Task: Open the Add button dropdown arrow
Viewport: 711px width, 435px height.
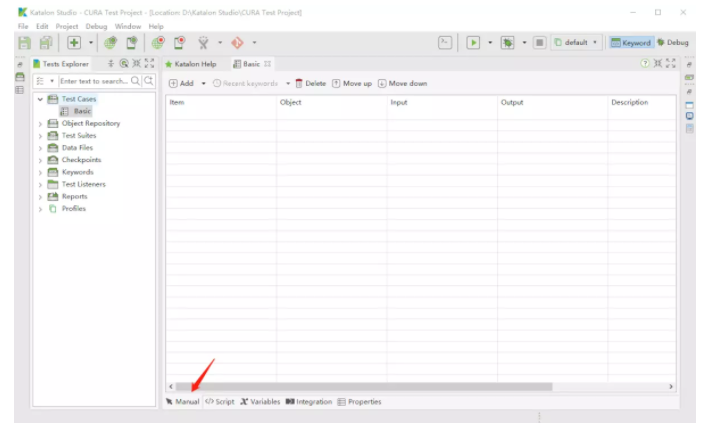Action: (x=204, y=83)
